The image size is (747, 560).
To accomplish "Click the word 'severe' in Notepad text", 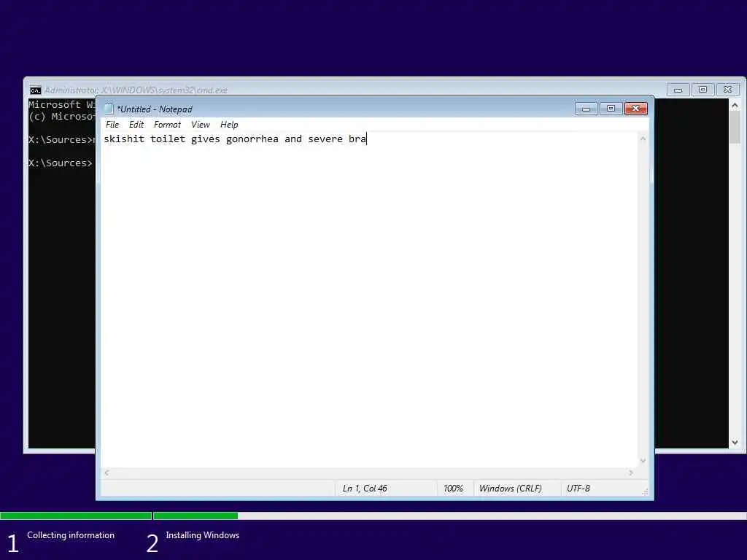I will (325, 139).
